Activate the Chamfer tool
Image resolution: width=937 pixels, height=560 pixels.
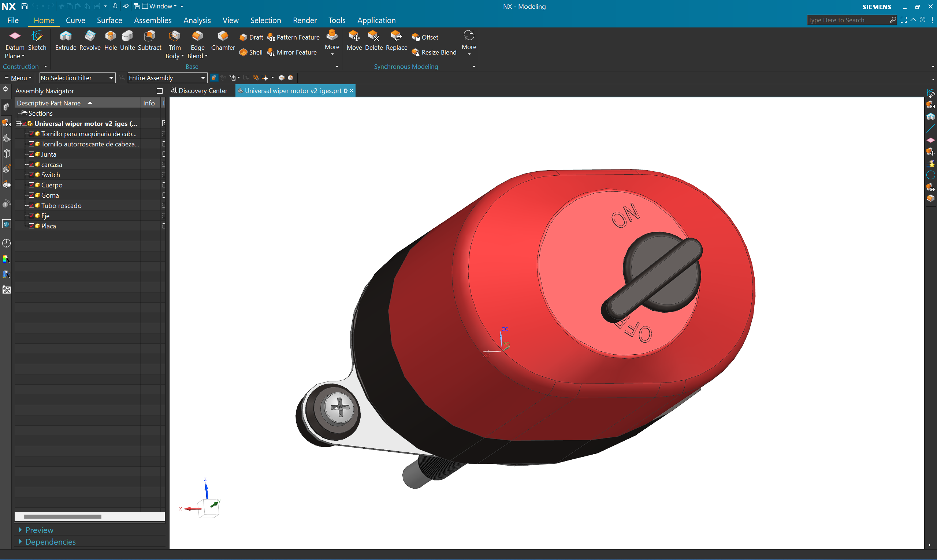[223, 40]
